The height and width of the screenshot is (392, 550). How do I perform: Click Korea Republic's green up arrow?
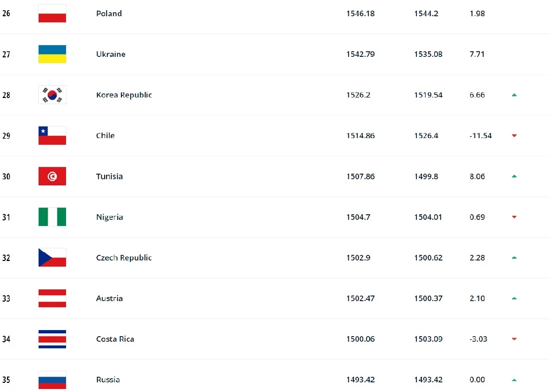click(x=514, y=95)
